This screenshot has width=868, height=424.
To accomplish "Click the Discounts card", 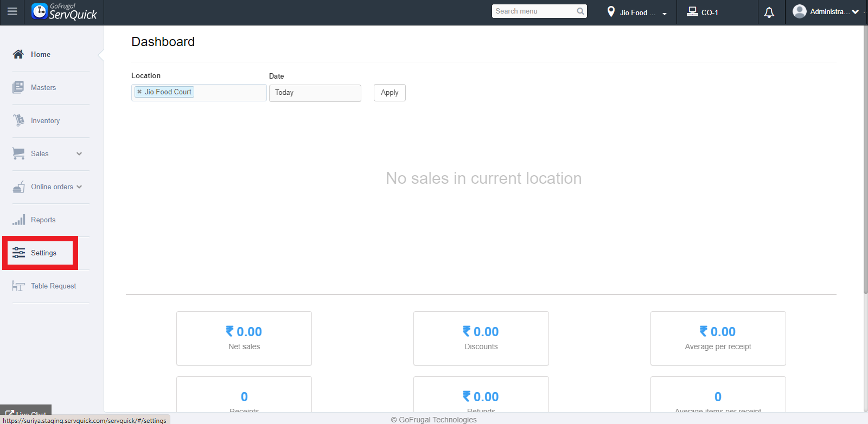I will pyautogui.click(x=481, y=338).
